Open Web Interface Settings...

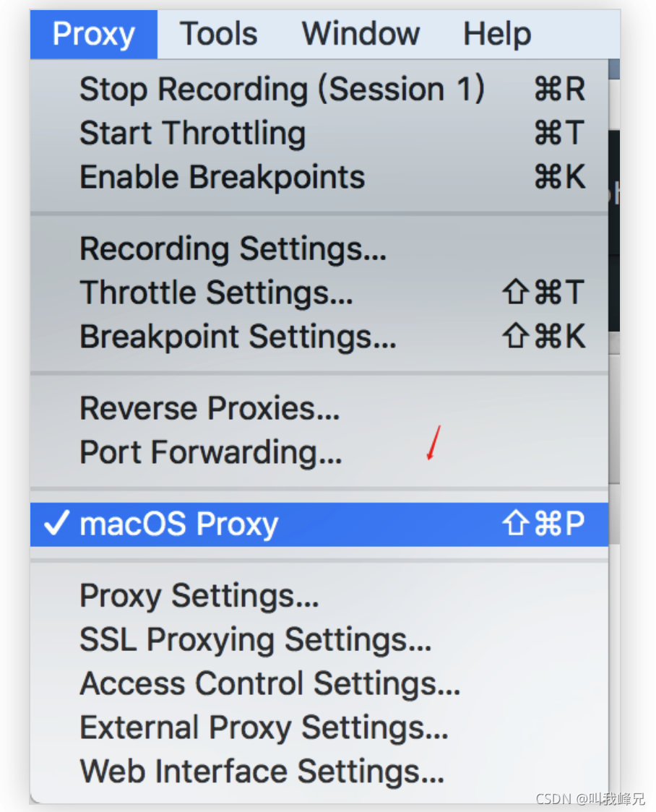pos(262,772)
